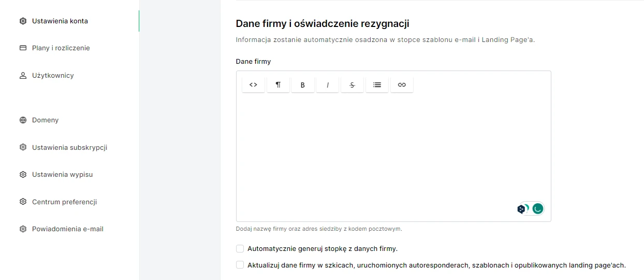Open Ustawienia subskrypcji
The height and width of the screenshot is (280, 644).
[69, 147]
